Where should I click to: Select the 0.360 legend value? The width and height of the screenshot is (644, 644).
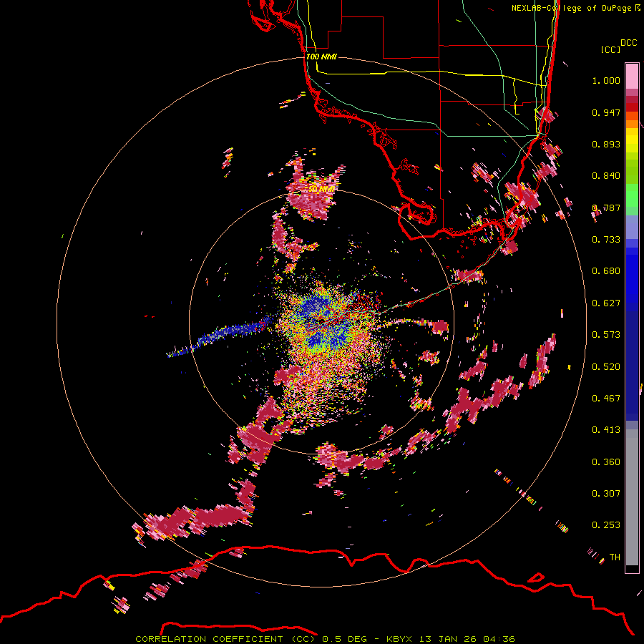[606, 462]
